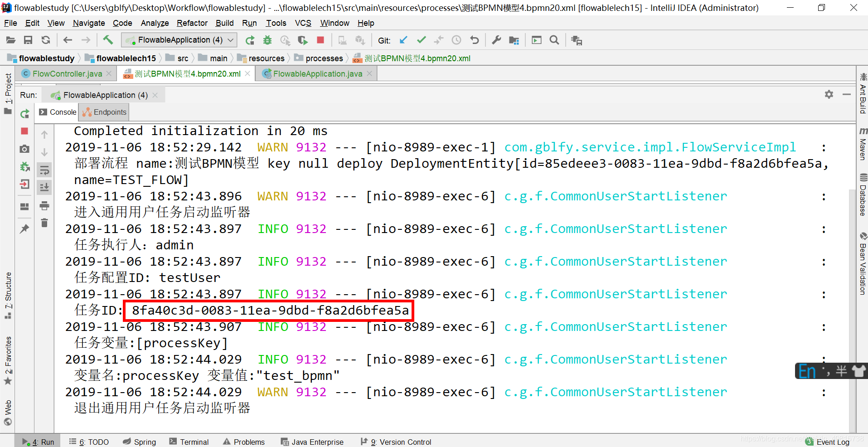Open Project Structure icon
Image resolution: width=868 pixels, height=447 pixels.
pos(514,40)
